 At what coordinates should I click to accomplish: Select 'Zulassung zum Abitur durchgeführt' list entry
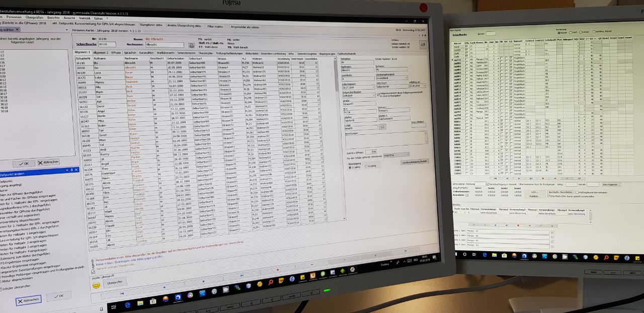click(x=26, y=256)
